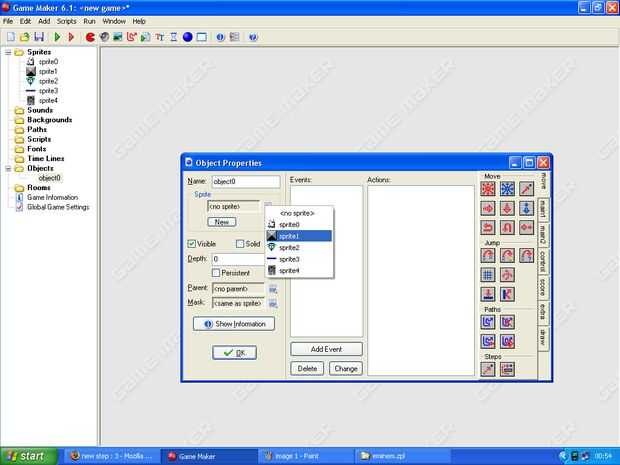Toggle the Visible checkbox

click(x=192, y=244)
